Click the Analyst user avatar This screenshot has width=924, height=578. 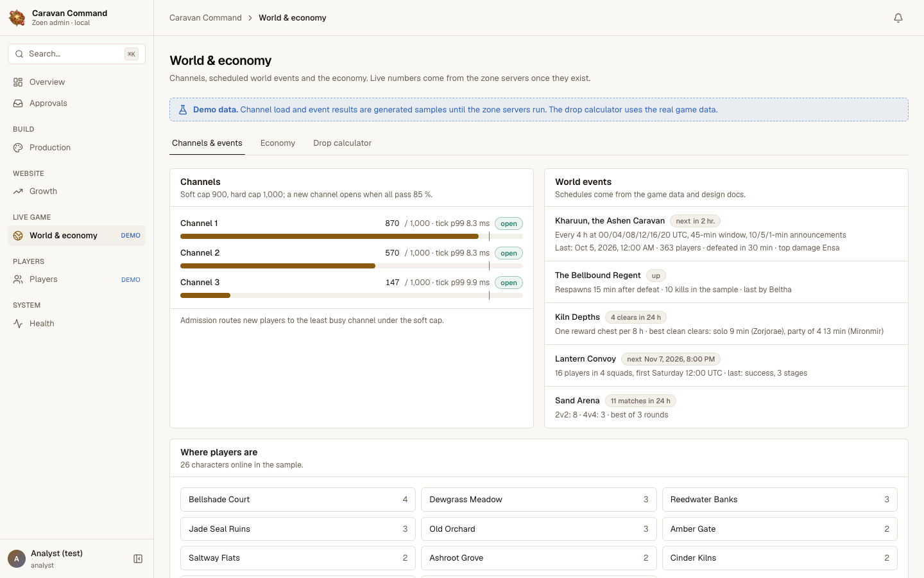click(17, 559)
